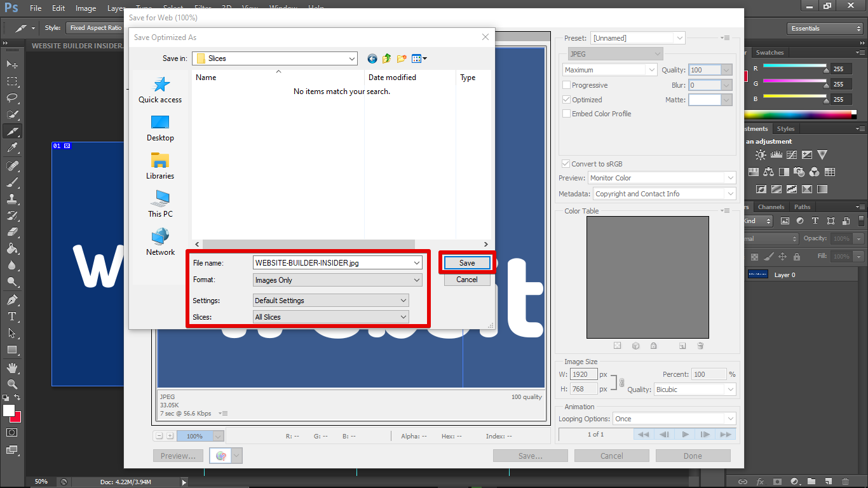Select the Eyedropper tool
Screen dimensions: 868x488
click(12, 147)
